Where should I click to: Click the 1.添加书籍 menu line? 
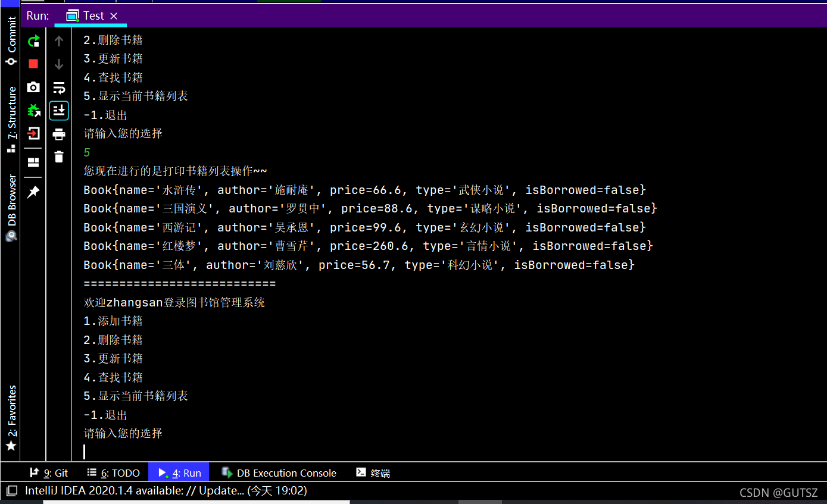click(113, 321)
